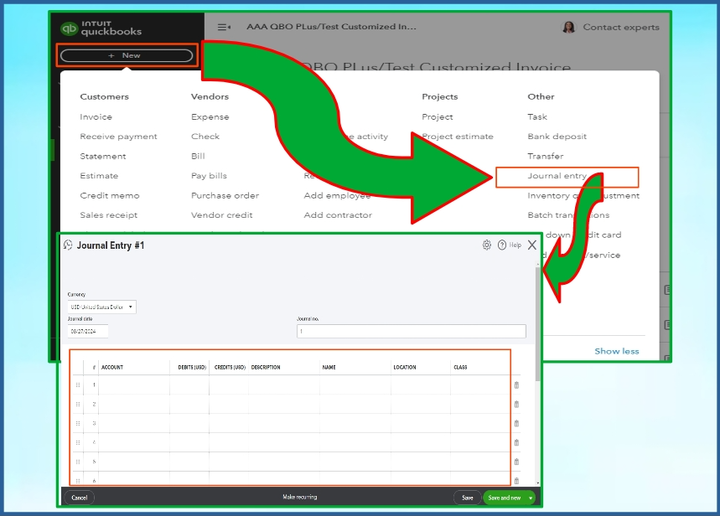
Task: Expand the Save and new arrow menu
Action: [x=531, y=498]
